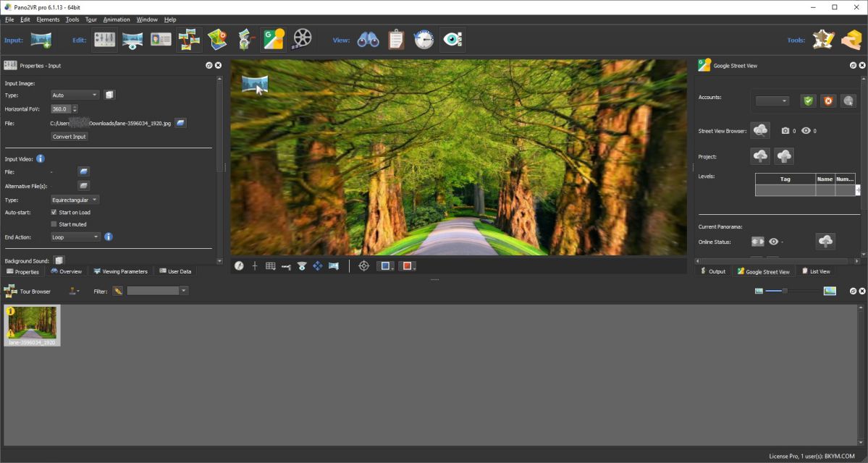This screenshot has width=868, height=463.
Task: Expand the End Action Loop dropdown
Action: click(75, 237)
